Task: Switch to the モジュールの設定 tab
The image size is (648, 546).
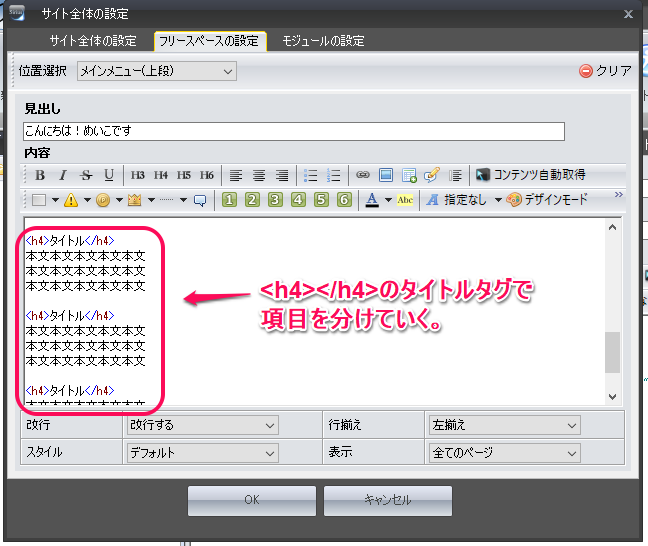Action: click(x=323, y=41)
